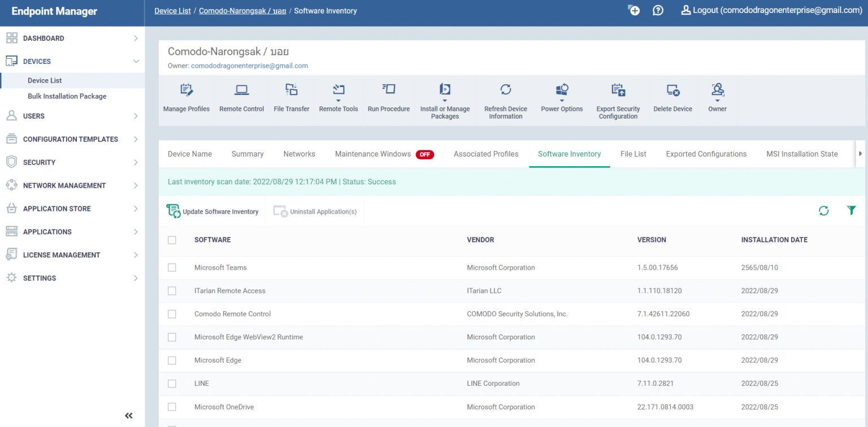Viewport: 868px width, 427px height.
Task: Open the help question-mark icon
Action: tap(658, 10)
